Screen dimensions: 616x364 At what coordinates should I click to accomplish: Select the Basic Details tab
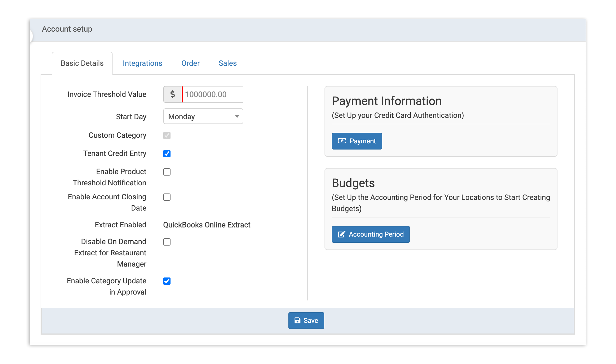pyautogui.click(x=82, y=63)
